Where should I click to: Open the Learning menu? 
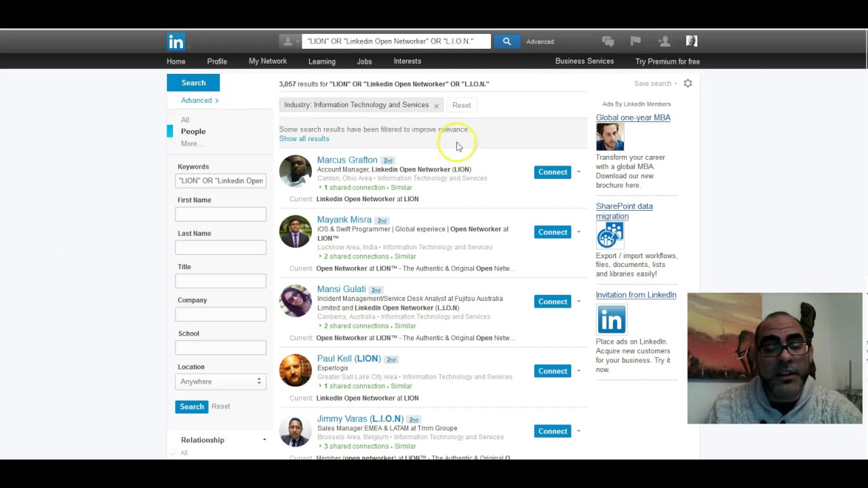(x=322, y=62)
